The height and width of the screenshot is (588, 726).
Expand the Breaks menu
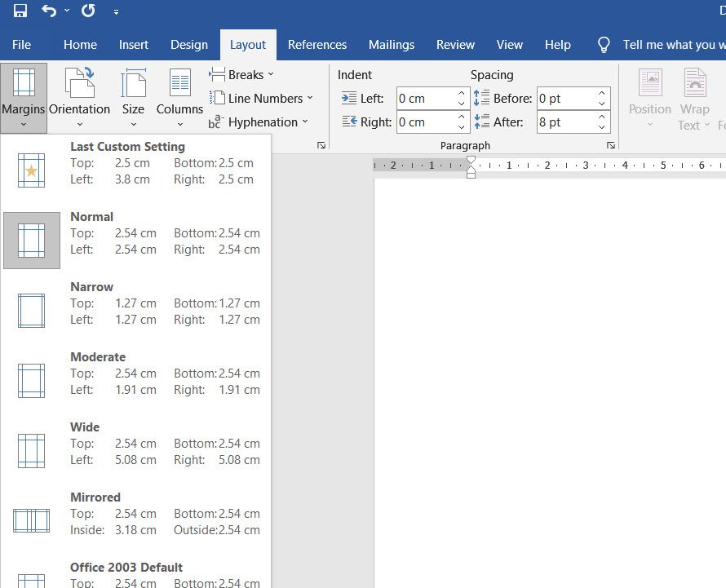[x=241, y=74]
